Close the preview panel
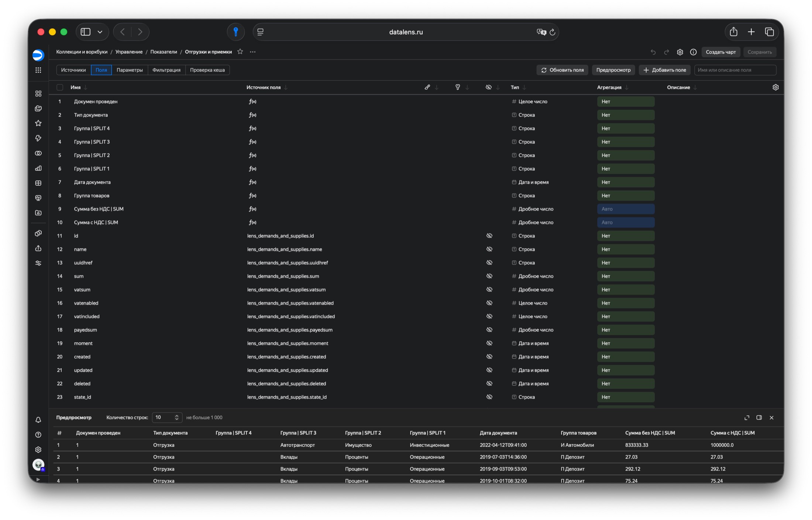The height and width of the screenshot is (520, 812). click(772, 417)
